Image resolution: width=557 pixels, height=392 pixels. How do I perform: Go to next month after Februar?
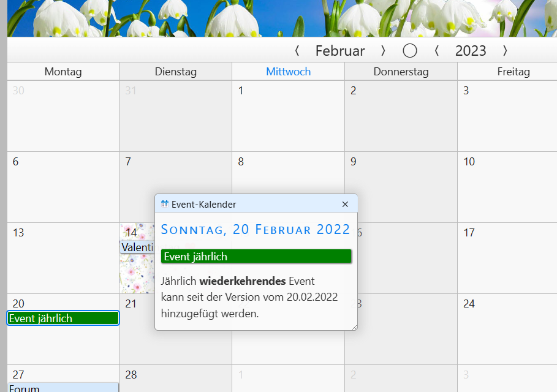click(383, 51)
